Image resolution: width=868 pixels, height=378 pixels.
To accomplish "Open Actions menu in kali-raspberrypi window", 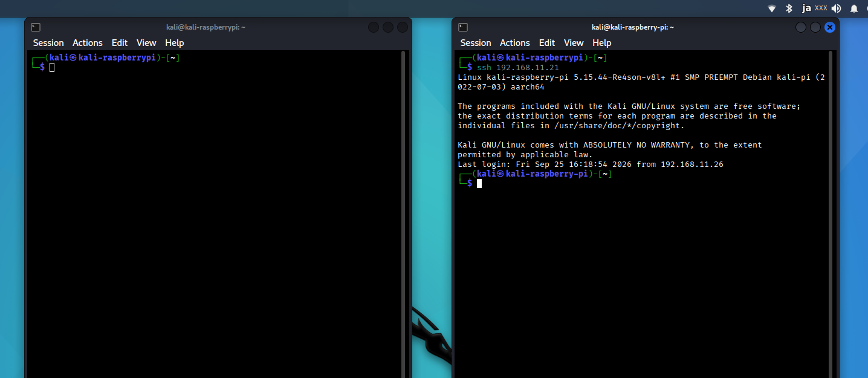I will coord(88,43).
